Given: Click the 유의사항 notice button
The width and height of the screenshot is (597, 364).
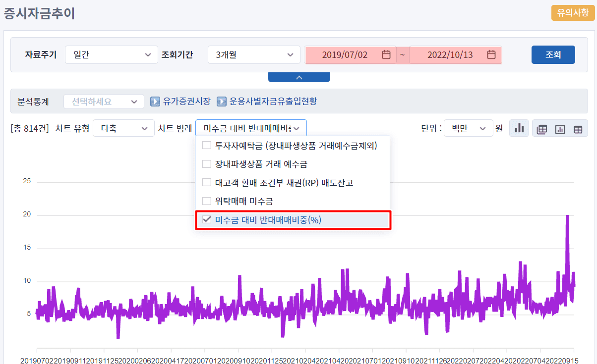Looking at the screenshot, I should 573,13.
